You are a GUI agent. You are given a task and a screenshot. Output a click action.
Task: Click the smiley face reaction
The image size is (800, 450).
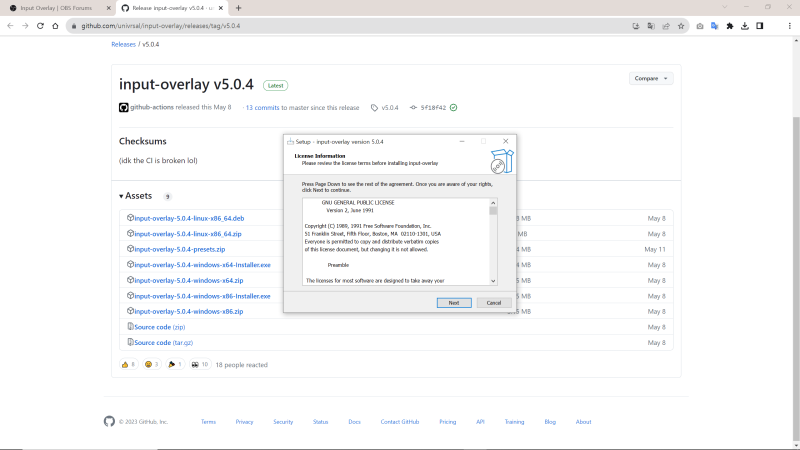click(152, 364)
